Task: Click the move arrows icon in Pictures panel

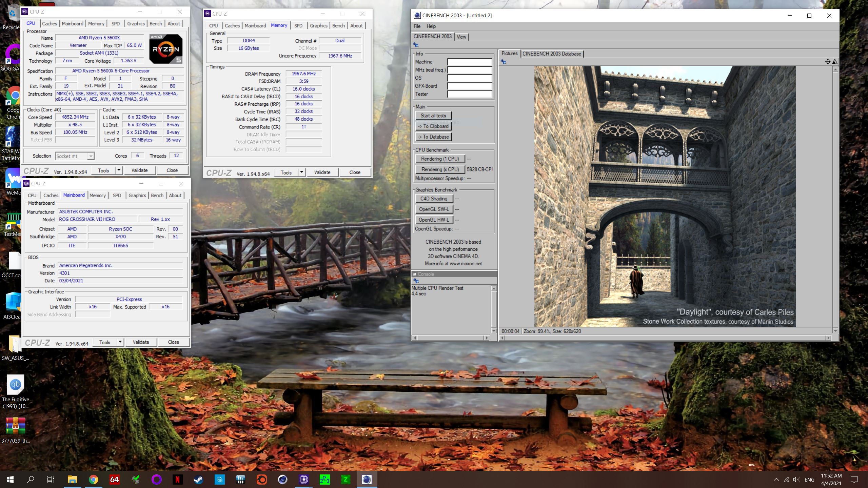Action: tap(828, 62)
